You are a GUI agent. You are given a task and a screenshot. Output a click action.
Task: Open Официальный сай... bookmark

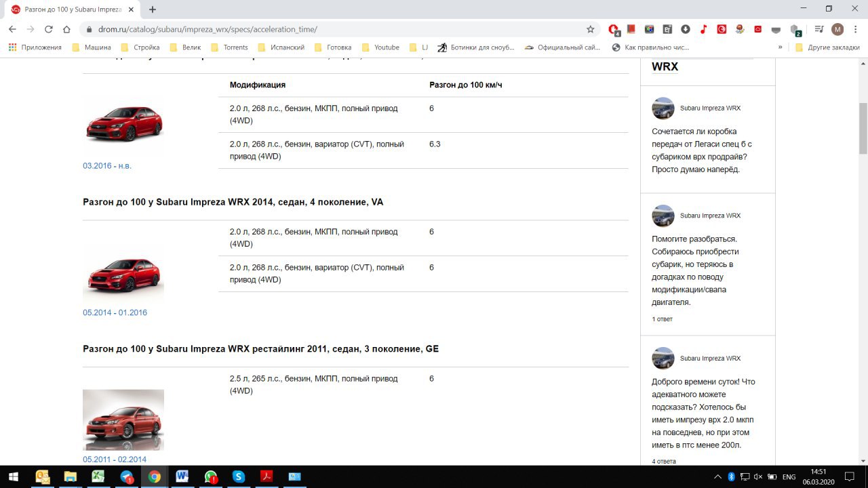point(563,47)
